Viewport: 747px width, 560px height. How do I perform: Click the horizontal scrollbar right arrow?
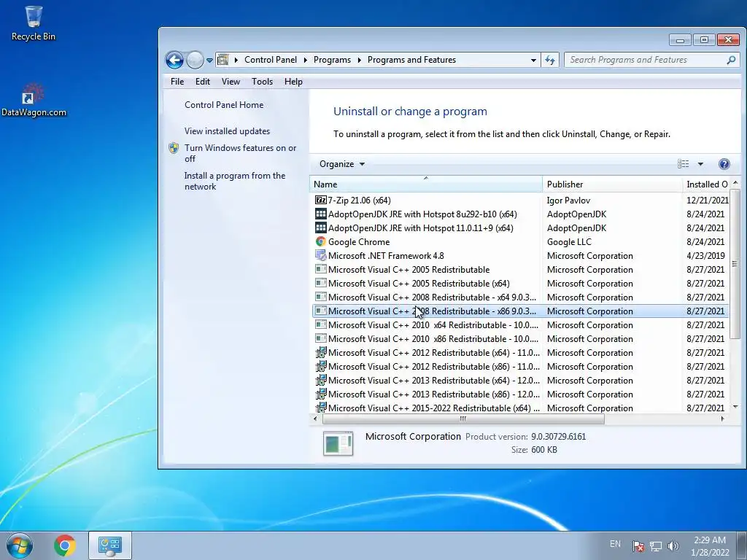click(723, 419)
